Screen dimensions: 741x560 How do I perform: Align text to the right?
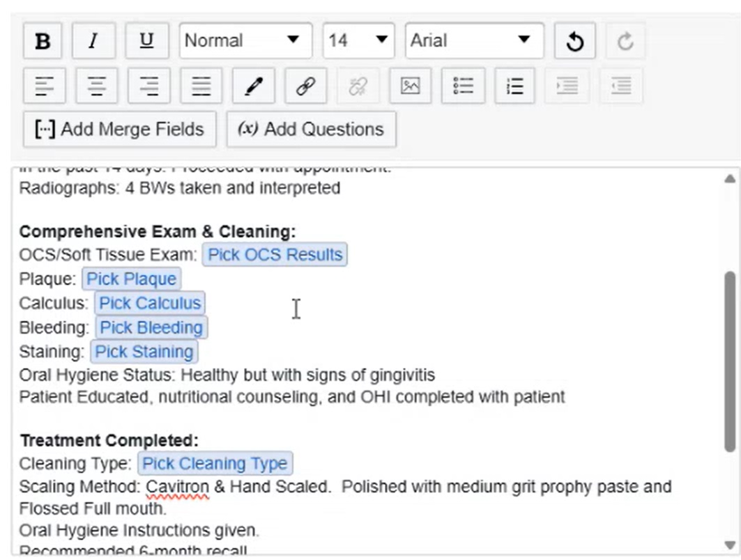coord(148,86)
